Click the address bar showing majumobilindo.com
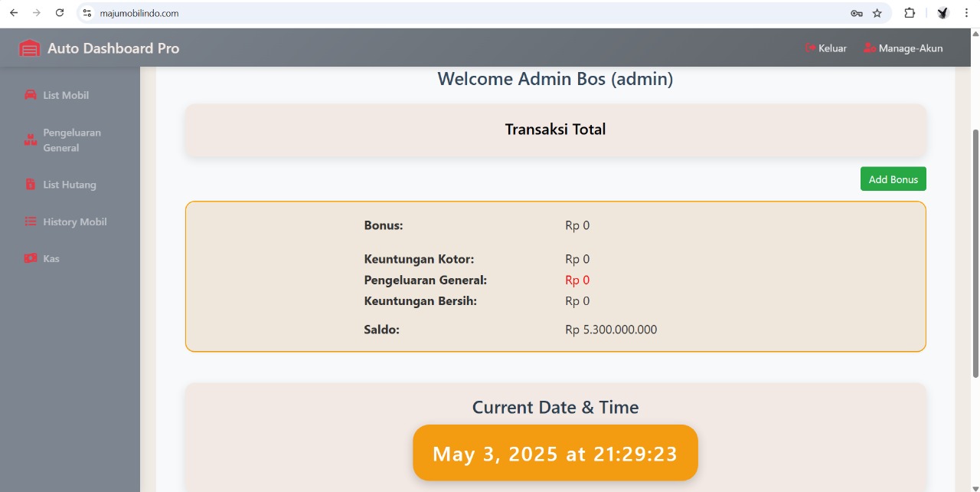980x492 pixels. pyautogui.click(x=459, y=13)
